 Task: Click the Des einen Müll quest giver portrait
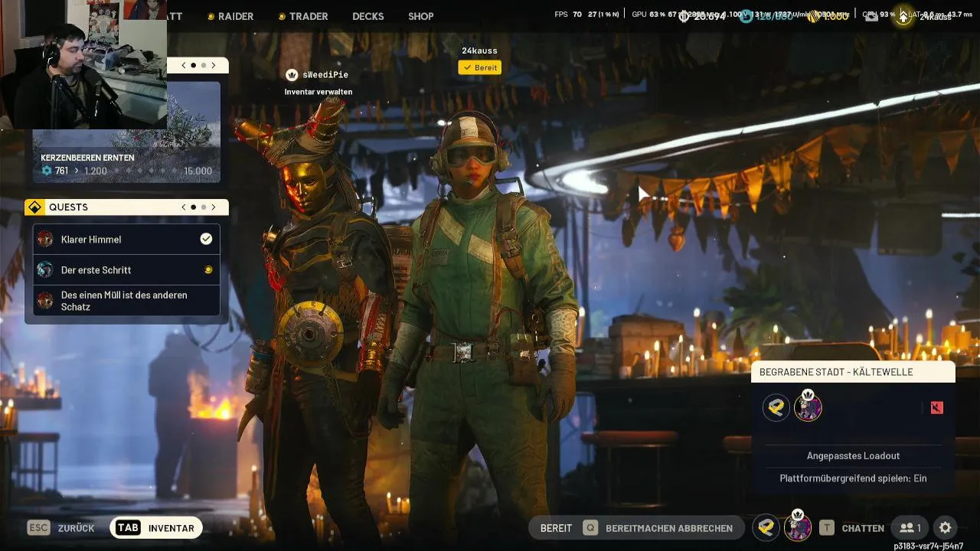pos(45,300)
